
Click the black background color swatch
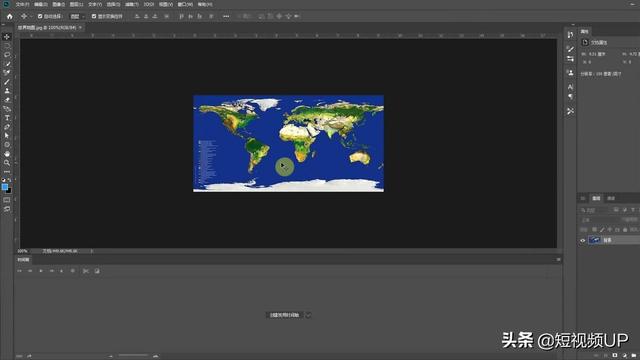click(x=9, y=191)
